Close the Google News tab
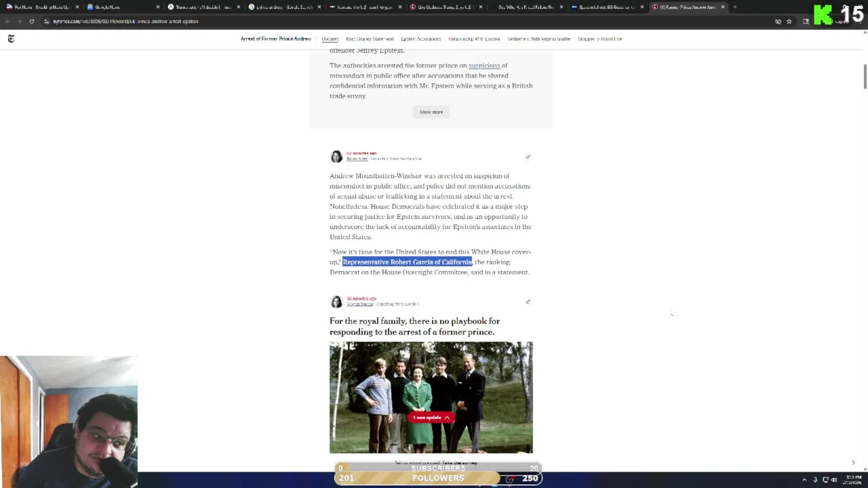This screenshot has height=488, width=868. point(158,7)
